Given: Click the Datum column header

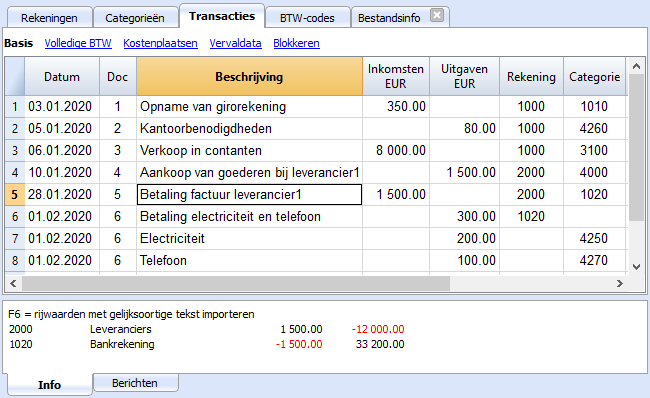Looking at the screenshot, I should 62,77.
